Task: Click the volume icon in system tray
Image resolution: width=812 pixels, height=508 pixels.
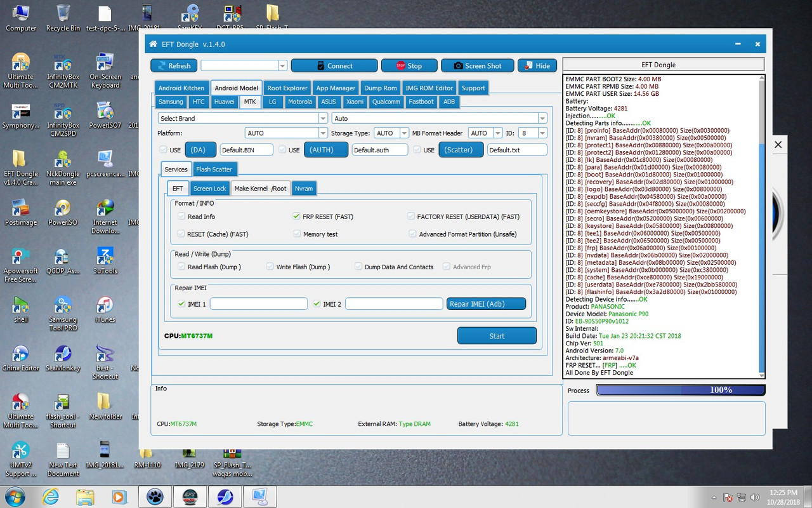Action: (755, 497)
